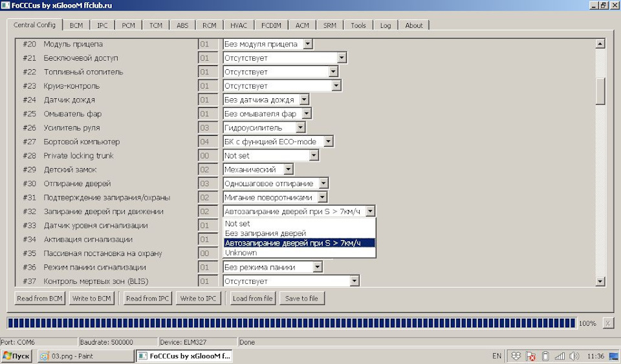Viewport: 621px width, 364px height.
Task: Open the Пуск start menu
Action: [16, 356]
